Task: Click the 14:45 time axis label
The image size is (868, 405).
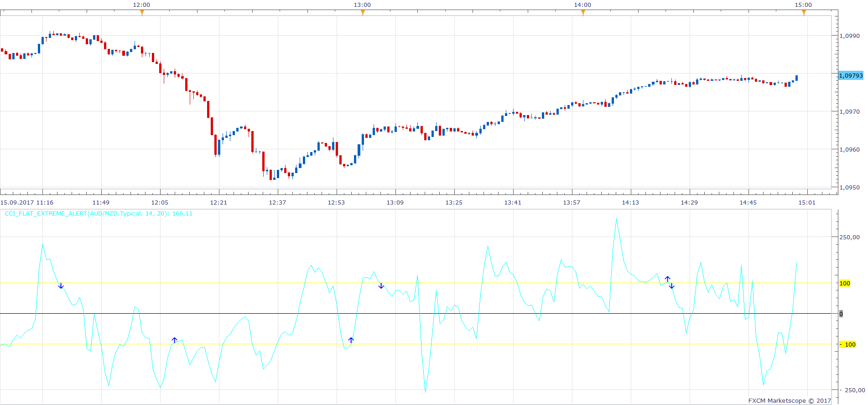Action: (x=748, y=202)
